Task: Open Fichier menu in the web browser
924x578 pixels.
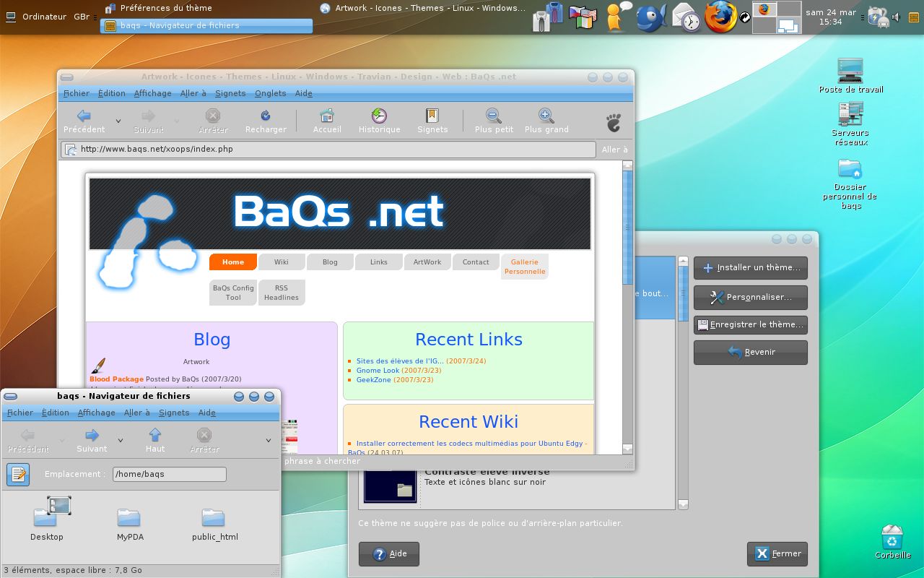Action: point(77,93)
